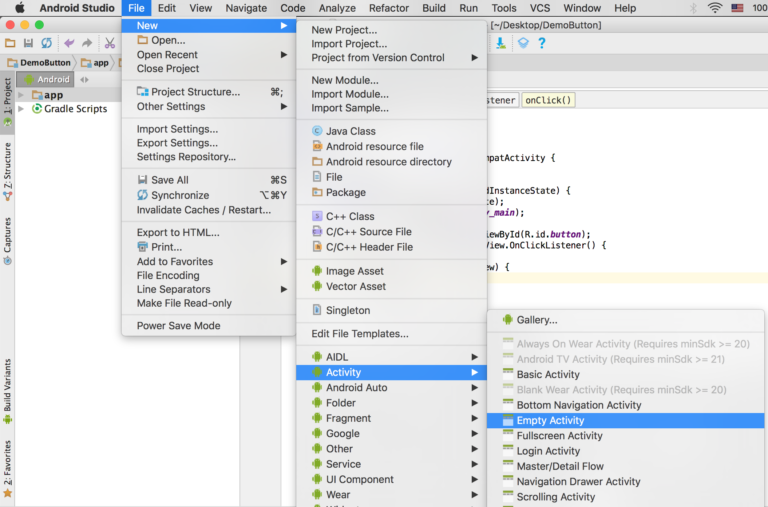
Task: Choose Open... in File menu
Action: tap(209, 40)
